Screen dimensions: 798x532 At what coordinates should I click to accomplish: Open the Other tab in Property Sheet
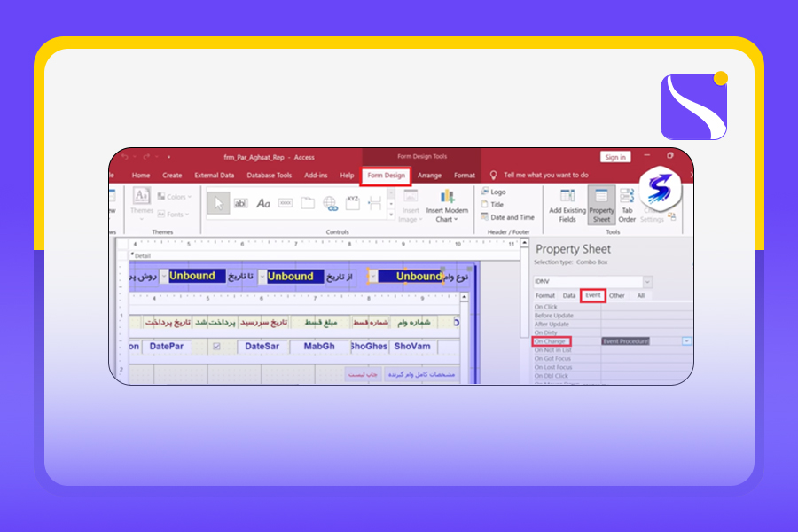[617, 296]
